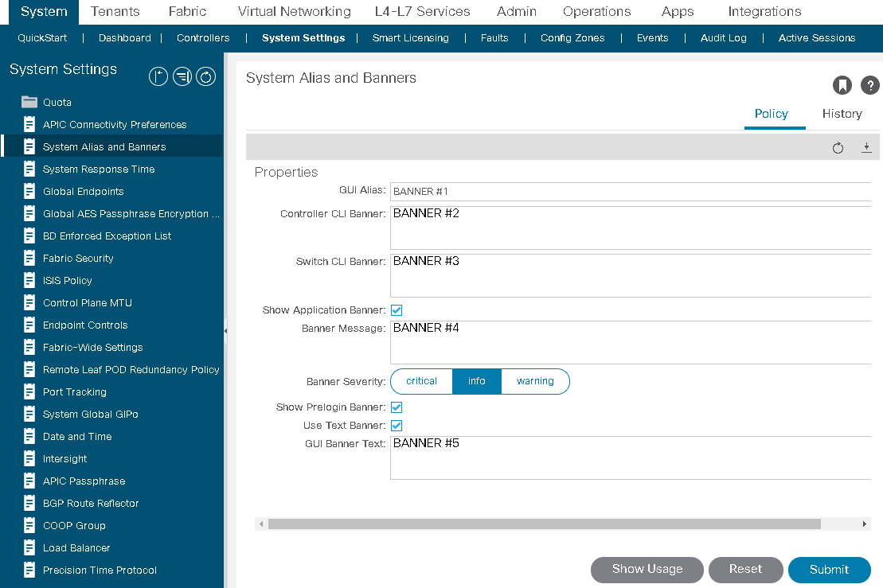
Task: Open the Virtual Networking menu
Action: (x=294, y=12)
